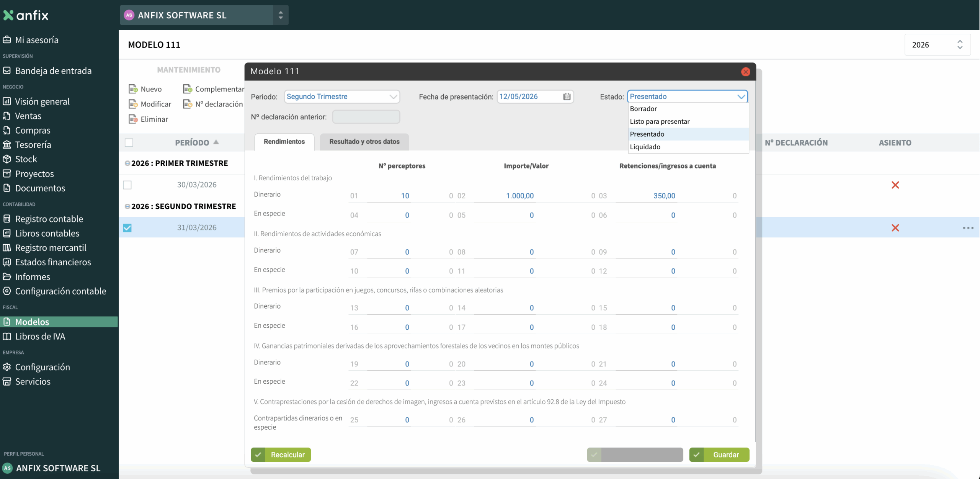This screenshot has width=980, height=479.
Task: Collapse the 2026 Primer Trimestre group
Action: point(127,163)
